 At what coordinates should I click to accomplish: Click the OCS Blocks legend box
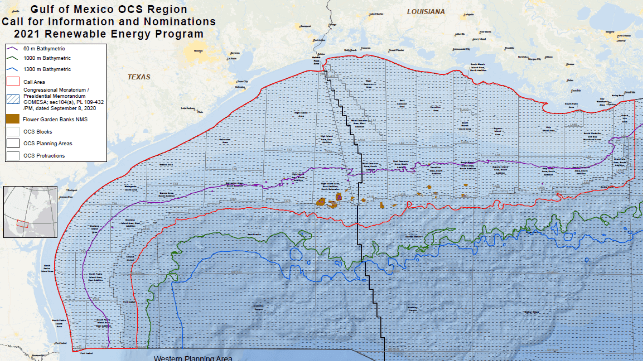click(x=13, y=132)
